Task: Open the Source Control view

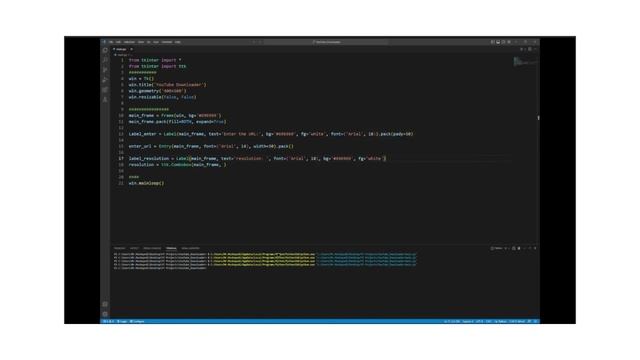Action: tap(105, 70)
